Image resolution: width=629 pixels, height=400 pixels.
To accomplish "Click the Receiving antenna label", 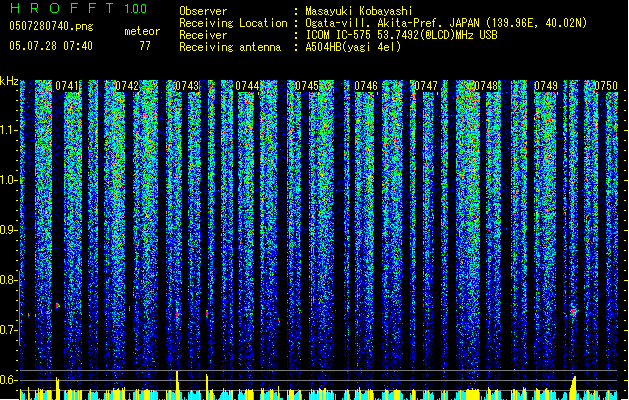I will 230,47.
